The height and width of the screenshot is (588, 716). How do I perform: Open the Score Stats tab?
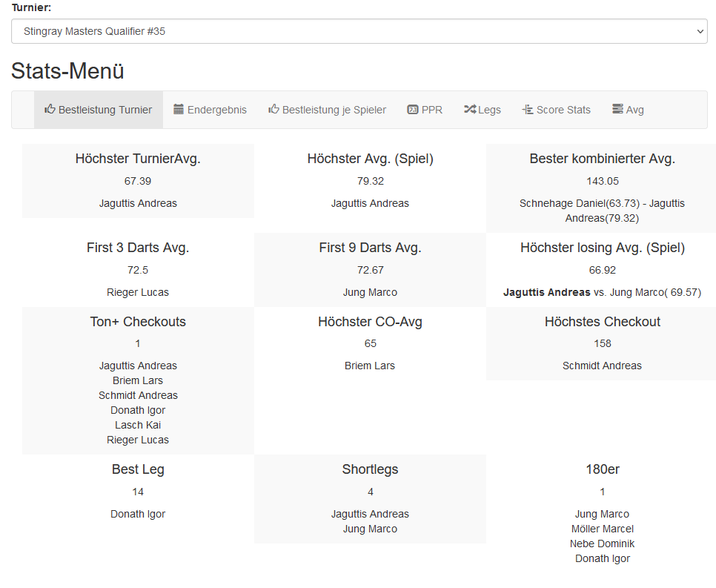(x=563, y=110)
